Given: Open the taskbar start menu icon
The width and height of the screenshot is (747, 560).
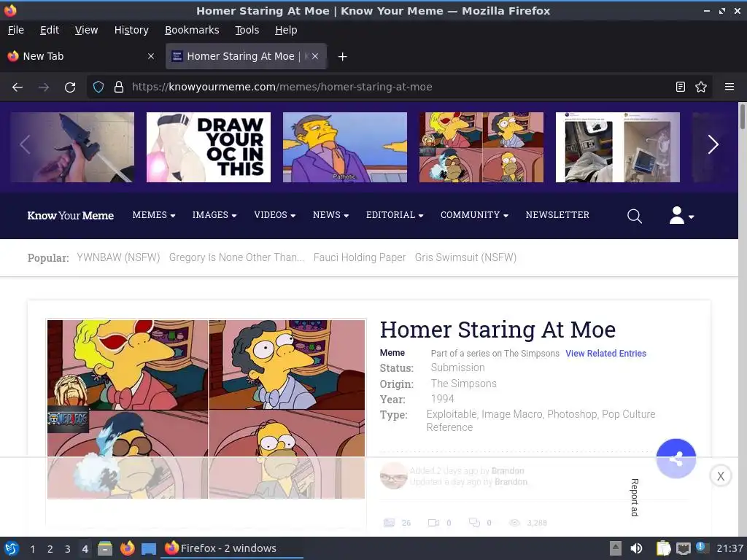Looking at the screenshot, I should 12,548.
